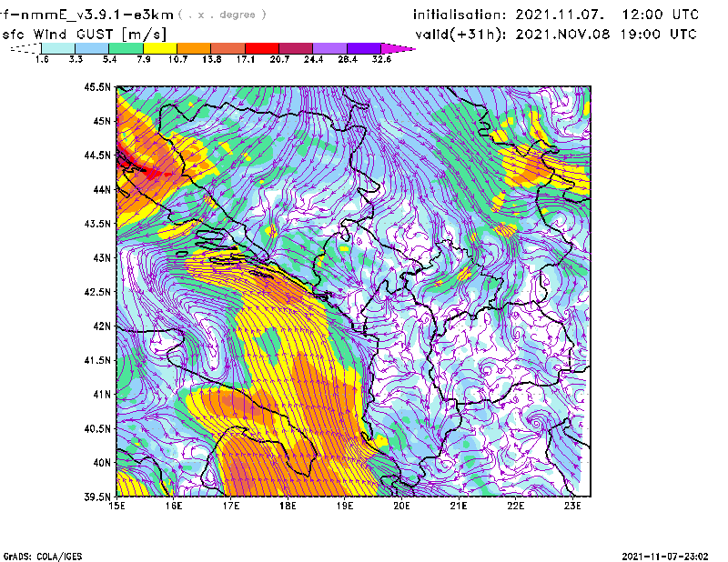728x562 pixels.
Task: Click the green 5.4–7.9 legend swatch
Action: 126,48
